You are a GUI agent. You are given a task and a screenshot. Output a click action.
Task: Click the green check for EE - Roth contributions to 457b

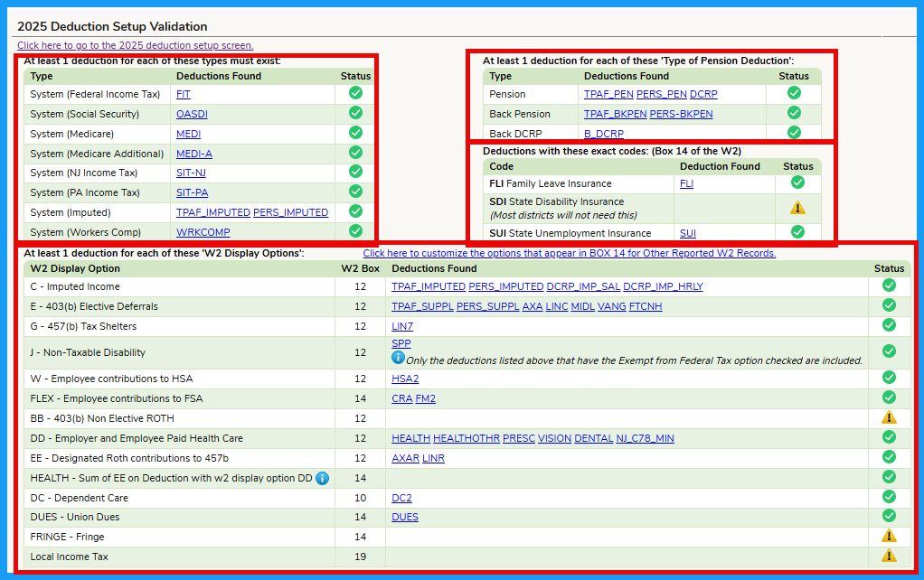click(x=890, y=457)
